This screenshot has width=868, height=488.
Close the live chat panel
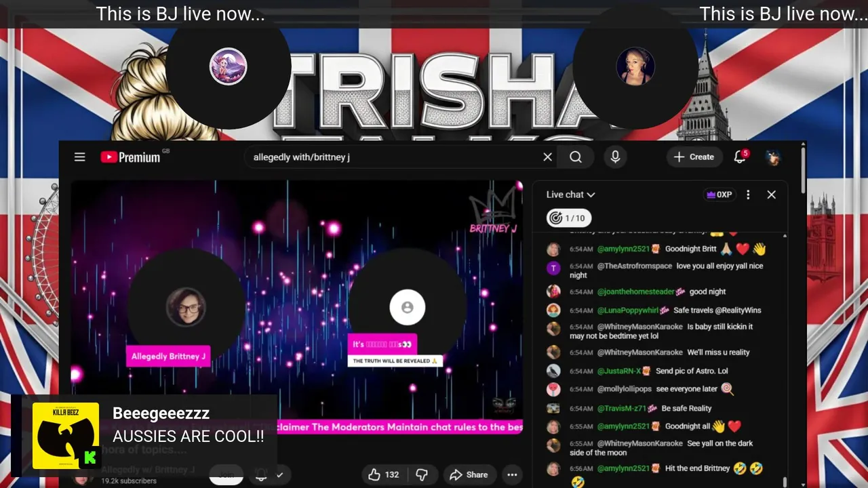click(x=771, y=195)
